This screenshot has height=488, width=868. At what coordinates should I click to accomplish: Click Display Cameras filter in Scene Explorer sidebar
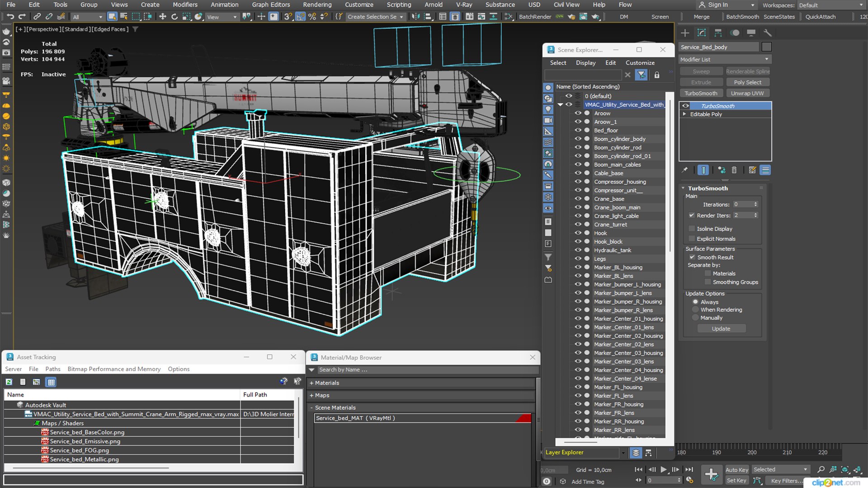coord(548,121)
